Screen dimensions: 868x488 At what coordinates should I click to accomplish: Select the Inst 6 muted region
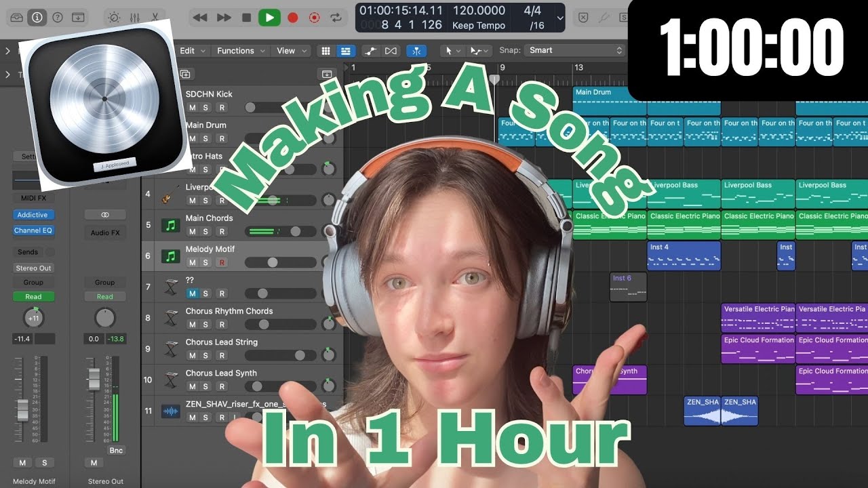[x=628, y=287]
